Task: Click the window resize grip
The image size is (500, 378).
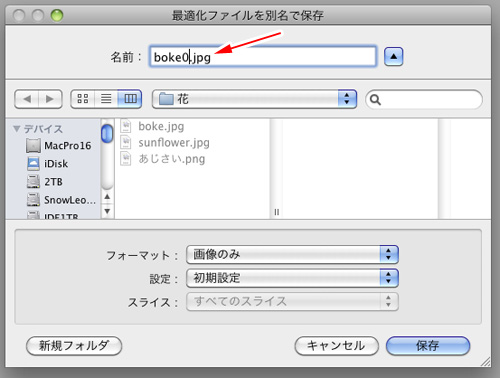Action: [x=485, y=362]
